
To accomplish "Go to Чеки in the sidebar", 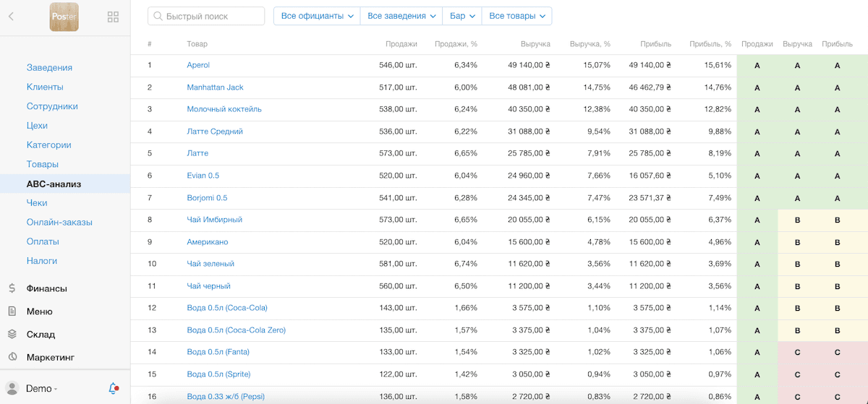I will pos(37,203).
